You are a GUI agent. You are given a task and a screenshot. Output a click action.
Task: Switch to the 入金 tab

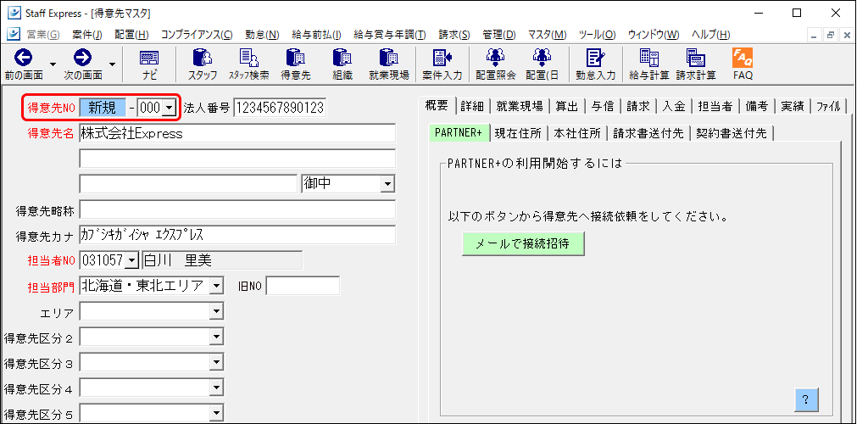pyautogui.click(x=674, y=107)
